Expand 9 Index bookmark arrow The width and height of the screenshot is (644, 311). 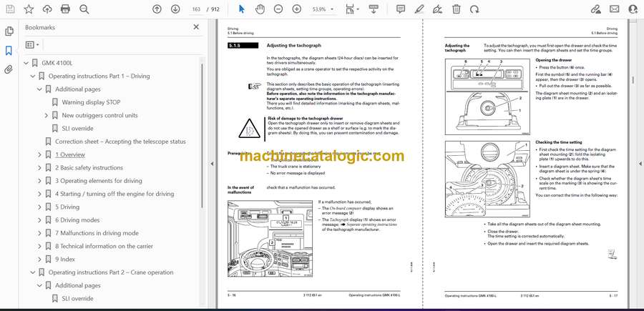(39, 260)
